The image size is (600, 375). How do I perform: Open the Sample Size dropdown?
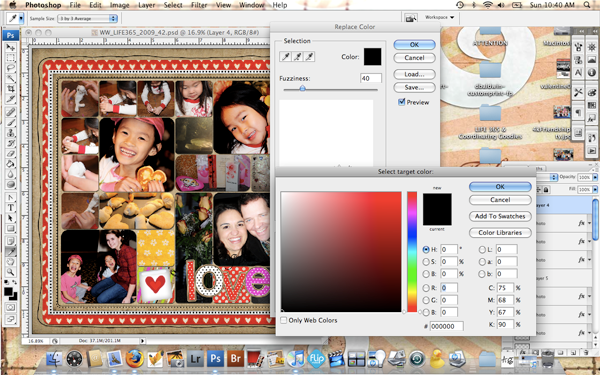tap(88, 18)
